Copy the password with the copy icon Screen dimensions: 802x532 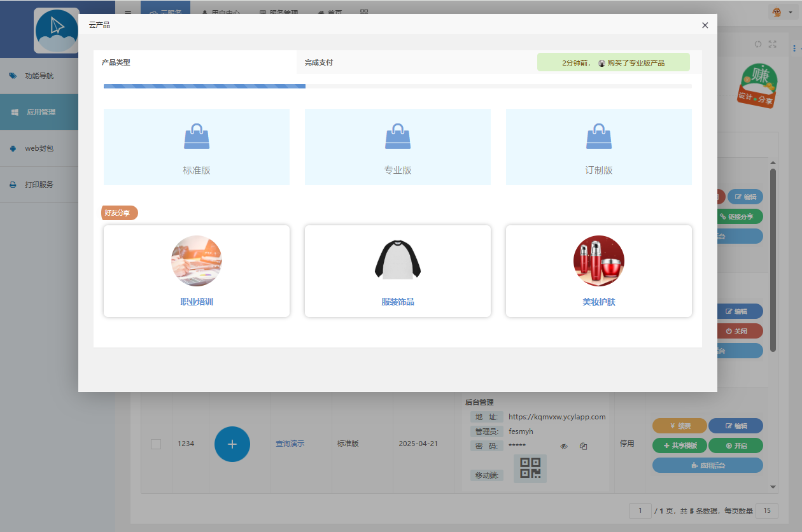[583, 447]
